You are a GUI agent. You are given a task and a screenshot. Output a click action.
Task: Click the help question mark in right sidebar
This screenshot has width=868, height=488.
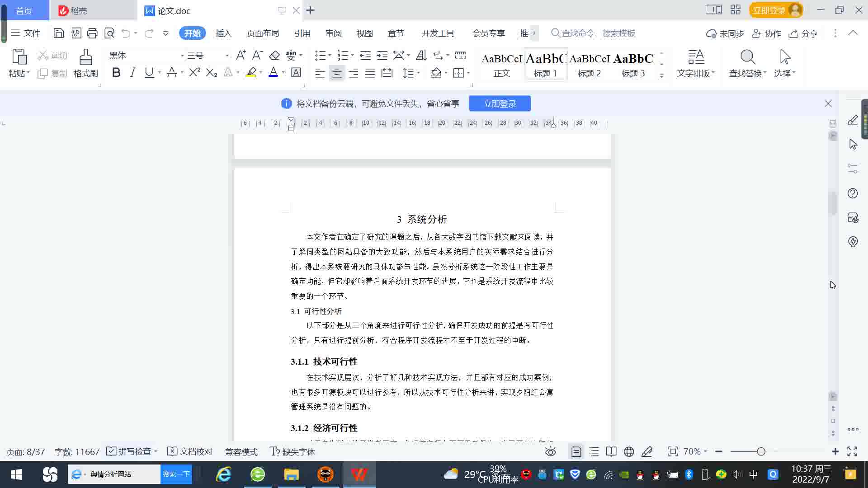click(x=853, y=193)
